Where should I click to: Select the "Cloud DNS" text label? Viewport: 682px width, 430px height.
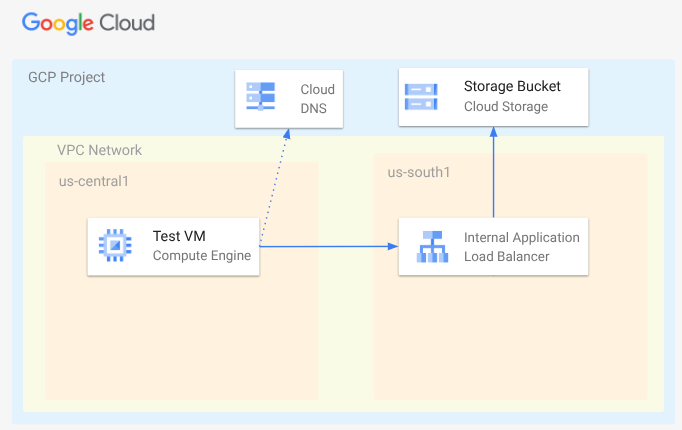pyautogui.click(x=317, y=98)
